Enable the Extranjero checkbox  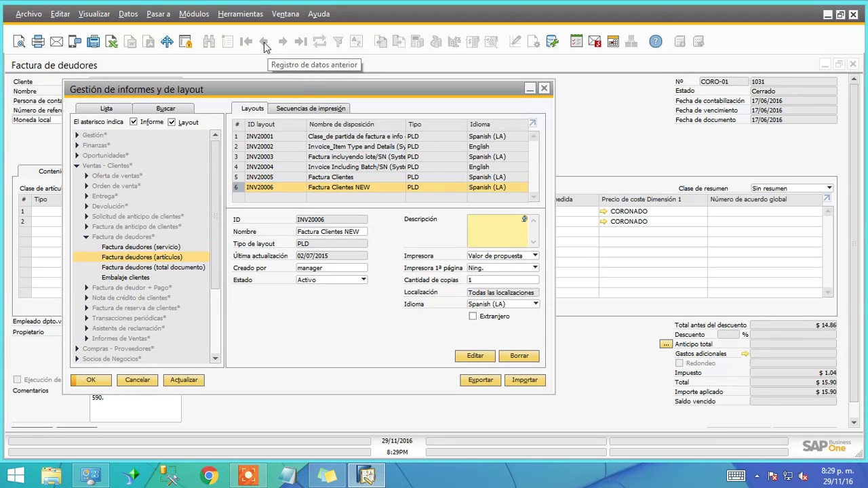click(473, 317)
